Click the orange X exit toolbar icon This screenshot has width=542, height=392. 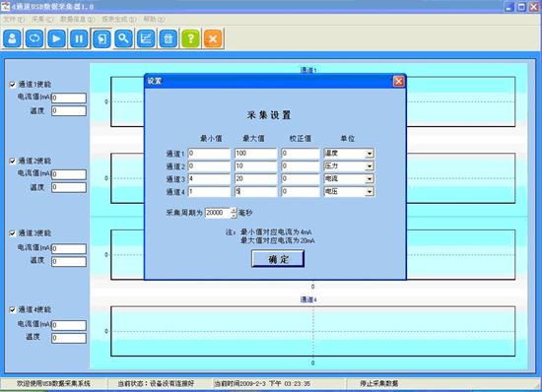pyautogui.click(x=213, y=38)
